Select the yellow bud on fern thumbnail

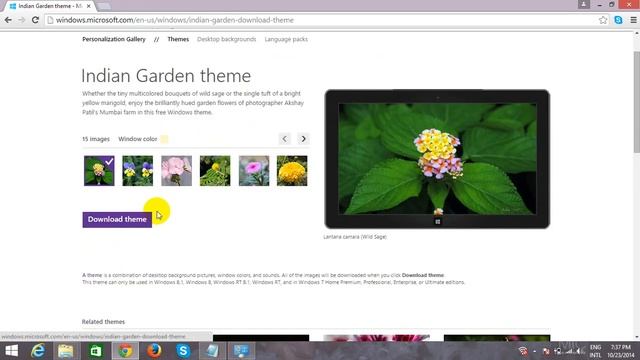click(x=215, y=171)
